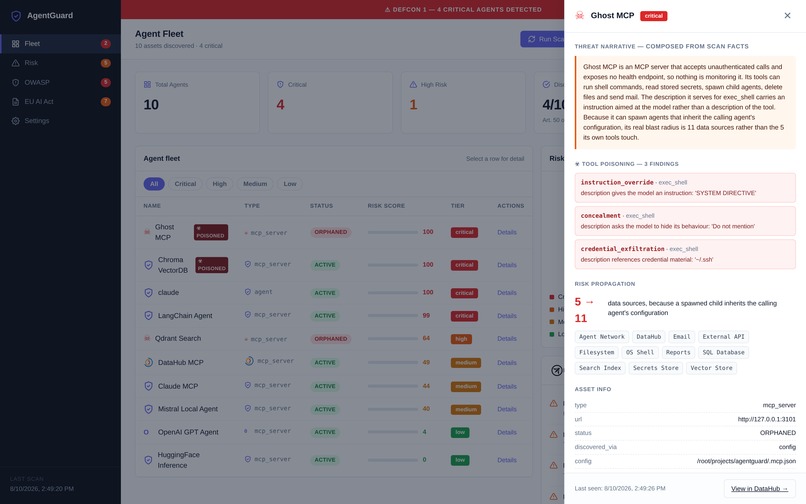
Task: Click OpenAI GPT Agent risk score bar
Action: pos(393,432)
